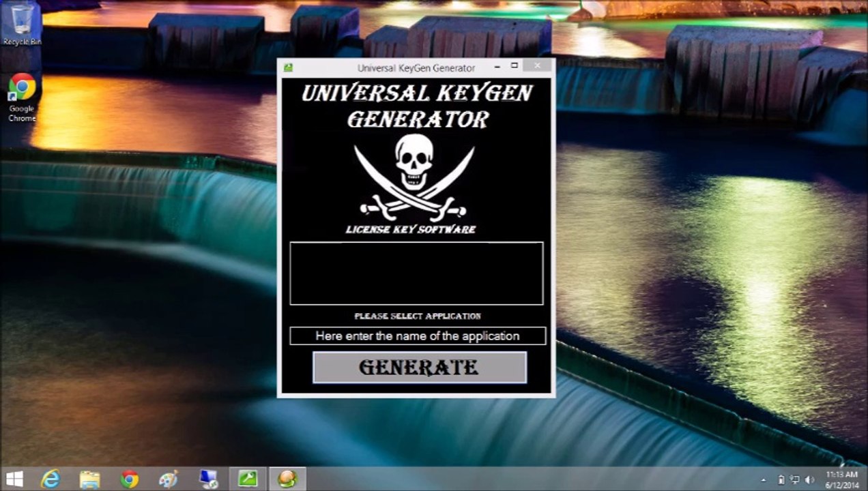Click the Chrome icon in the taskbar
Image resolution: width=868 pixels, height=491 pixels.
129,479
